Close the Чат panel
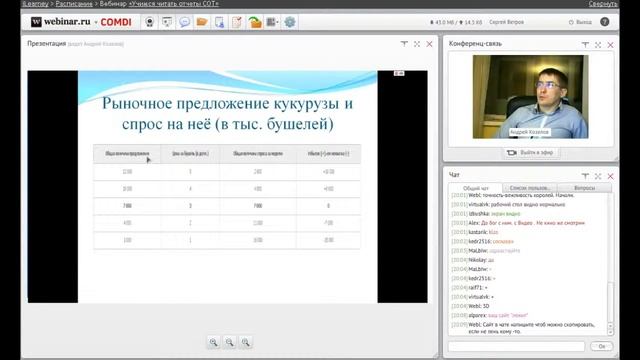Screen dimensions: 640x360 (x=611, y=176)
